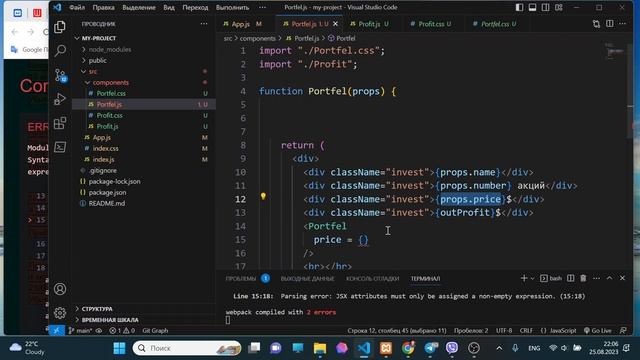Open the Accounts menu icon

click(x=60, y=289)
